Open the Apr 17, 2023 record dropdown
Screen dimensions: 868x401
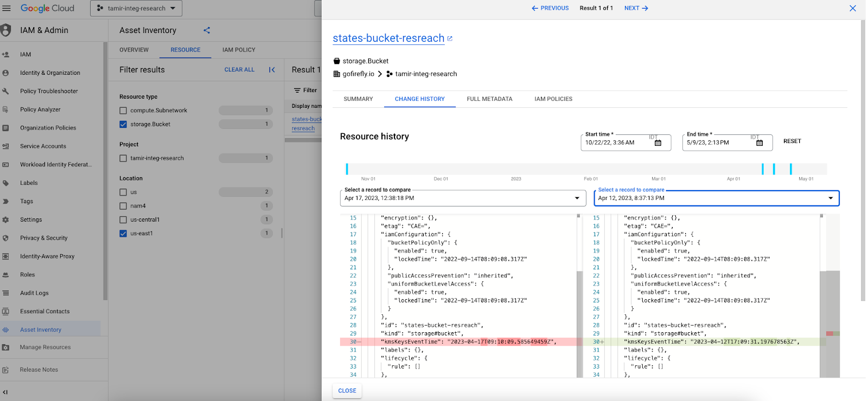pos(463,198)
